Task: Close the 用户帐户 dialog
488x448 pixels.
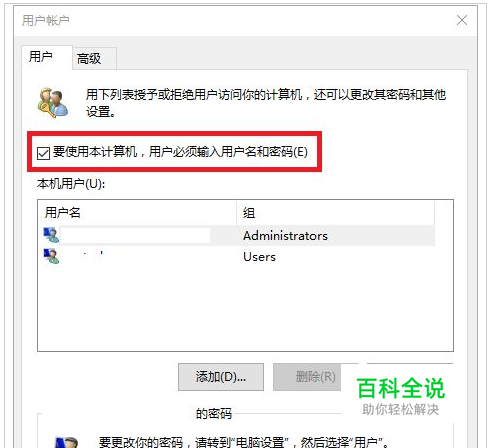Action: 462,20
